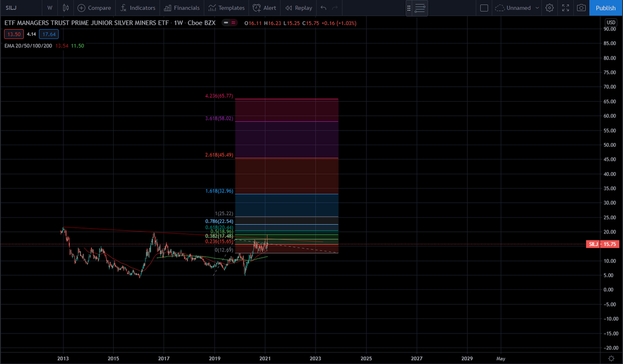The image size is (623, 364).
Task: Click the 2013 label on time axis
Action: 63,358
